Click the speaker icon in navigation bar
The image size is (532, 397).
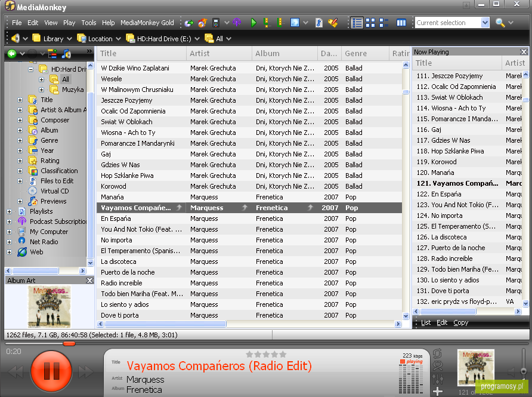pyautogui.click(x=16, y=38)
